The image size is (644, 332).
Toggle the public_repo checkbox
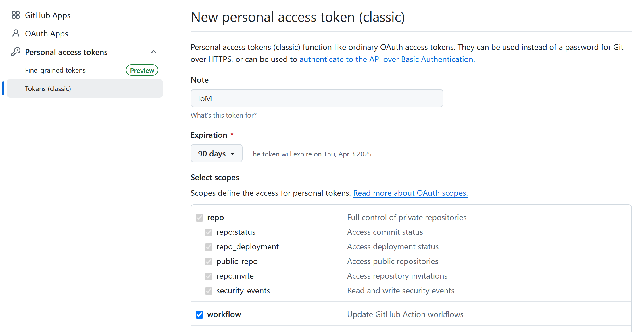pos(209,262)
